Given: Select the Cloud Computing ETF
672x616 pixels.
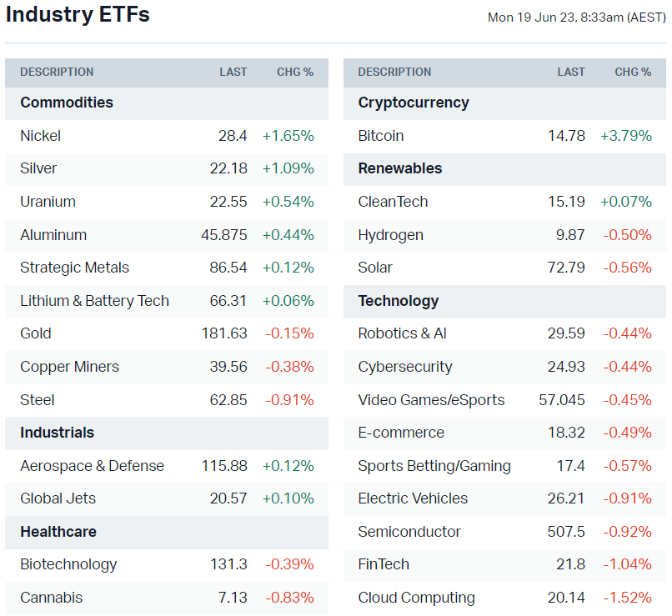Looking at the screenshot, I should (x=416, y=598).
